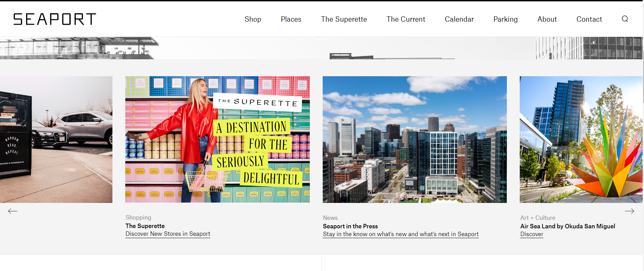Click the colorful sculpture image
This screenshot has height=271, width=644.
(x=581, y=140)
